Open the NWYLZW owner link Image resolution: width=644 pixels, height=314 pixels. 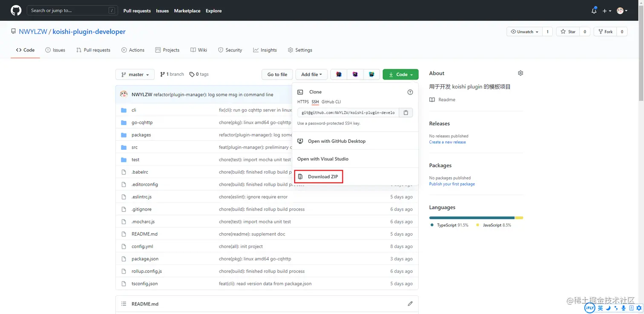(33, 32)
